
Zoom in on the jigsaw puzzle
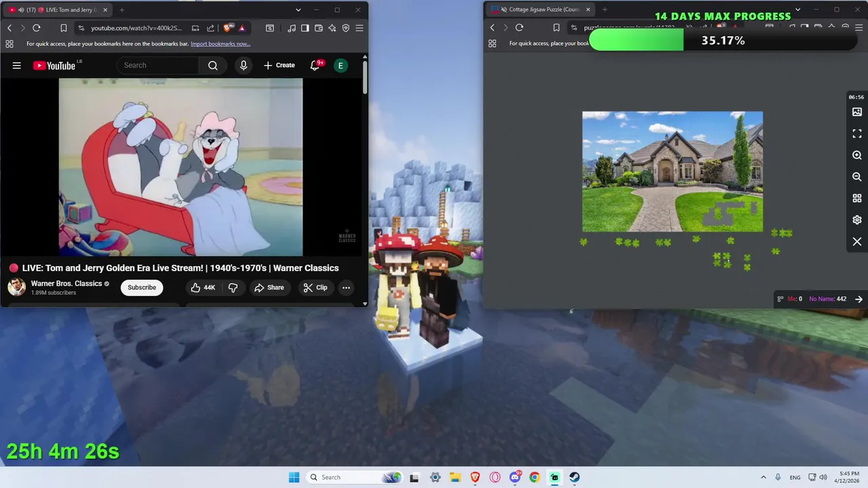(x=857, y=155)
